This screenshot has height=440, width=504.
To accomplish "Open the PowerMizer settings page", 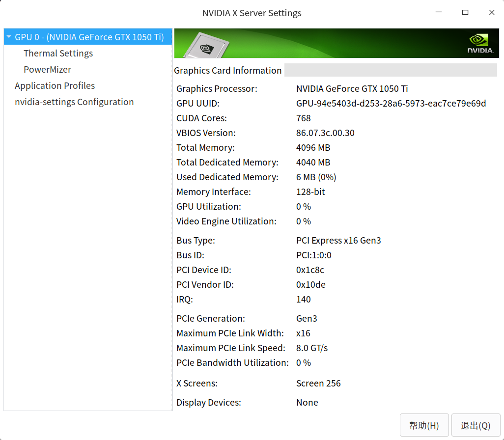I will coord(47,69).
